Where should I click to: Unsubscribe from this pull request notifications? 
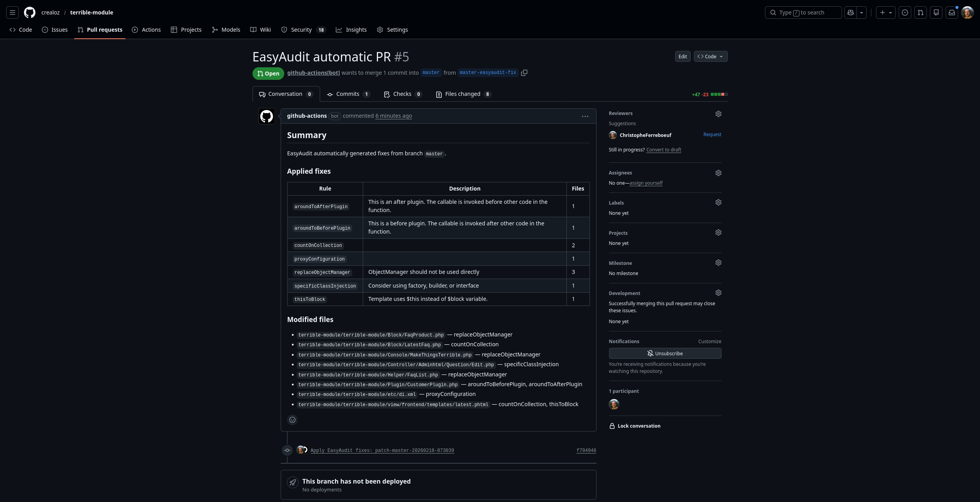[665, 353]
